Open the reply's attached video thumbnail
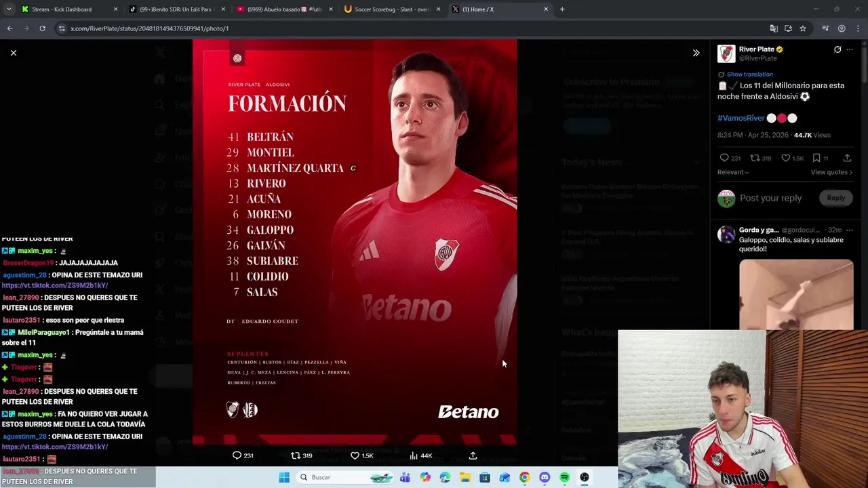868x488 pixels. pos(796,294)
